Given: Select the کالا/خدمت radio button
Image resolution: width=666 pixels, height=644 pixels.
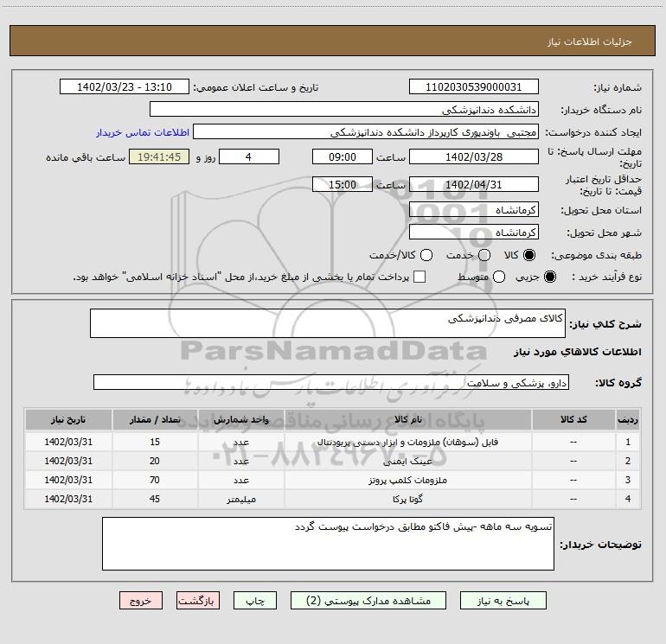Looking at the screenshot, I should (426, 255).
